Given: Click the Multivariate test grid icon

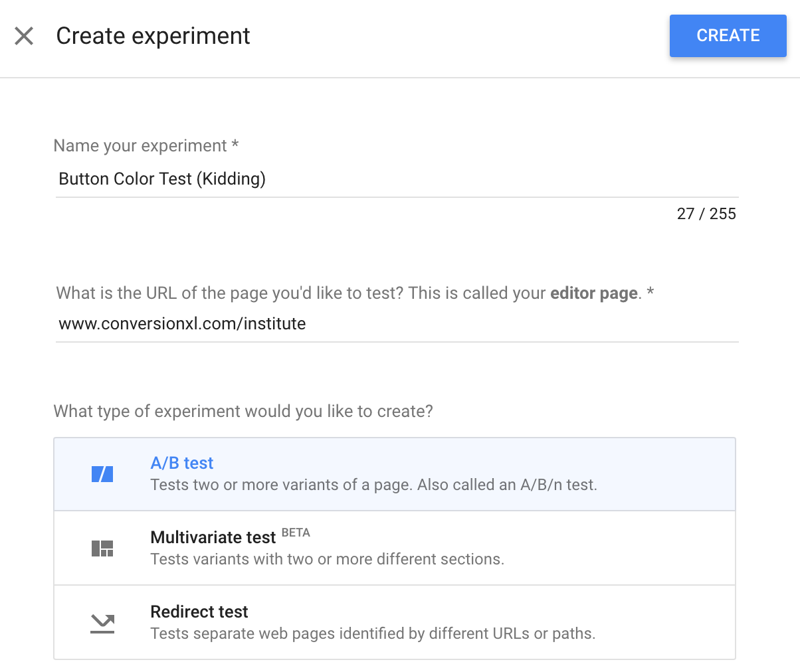Looking at the screenshot, I should click(102, 548).
